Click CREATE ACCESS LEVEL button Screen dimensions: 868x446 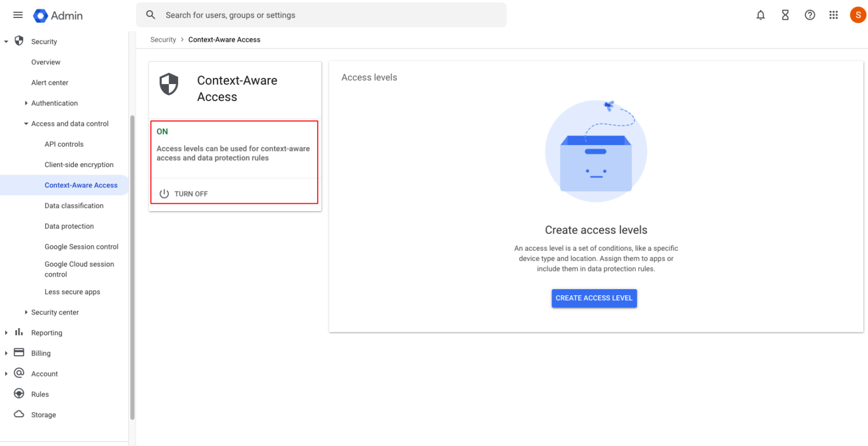point(594,298)
